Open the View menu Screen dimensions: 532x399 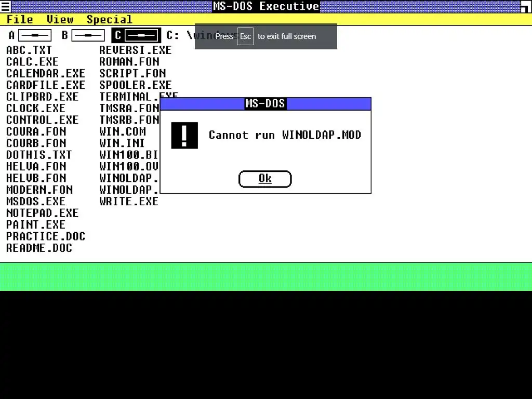(60, 19)
